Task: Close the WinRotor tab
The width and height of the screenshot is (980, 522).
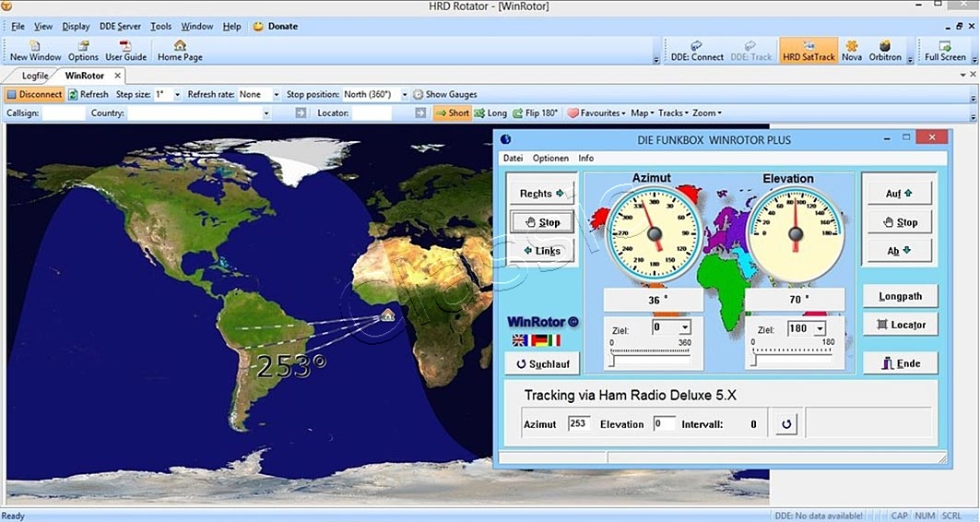Action: 117,76
